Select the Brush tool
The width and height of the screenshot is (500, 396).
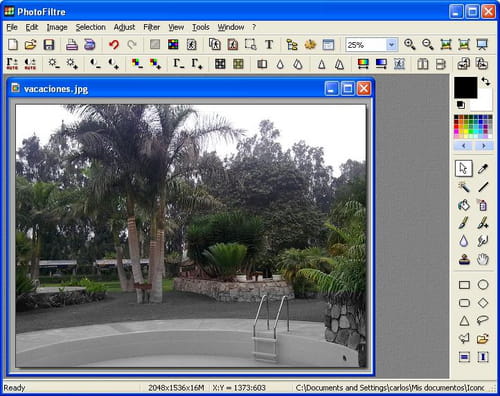point(464,223)
